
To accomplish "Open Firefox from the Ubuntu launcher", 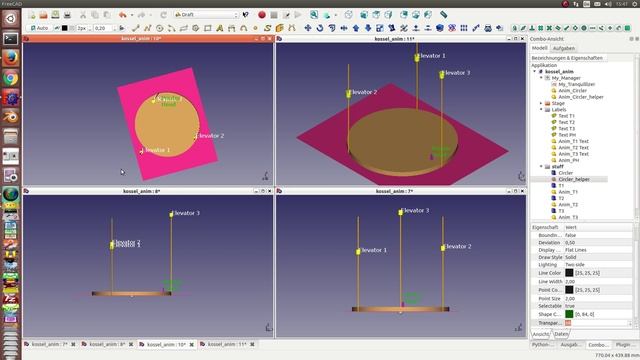I will tap(11, 58).
